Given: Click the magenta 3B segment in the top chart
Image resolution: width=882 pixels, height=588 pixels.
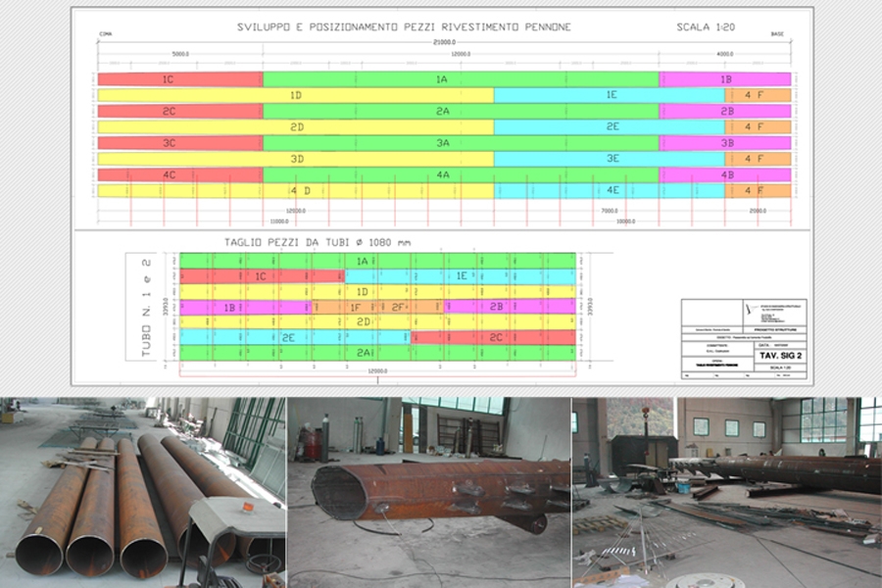Looking at the screenshot, I should (x=725, y=143).
